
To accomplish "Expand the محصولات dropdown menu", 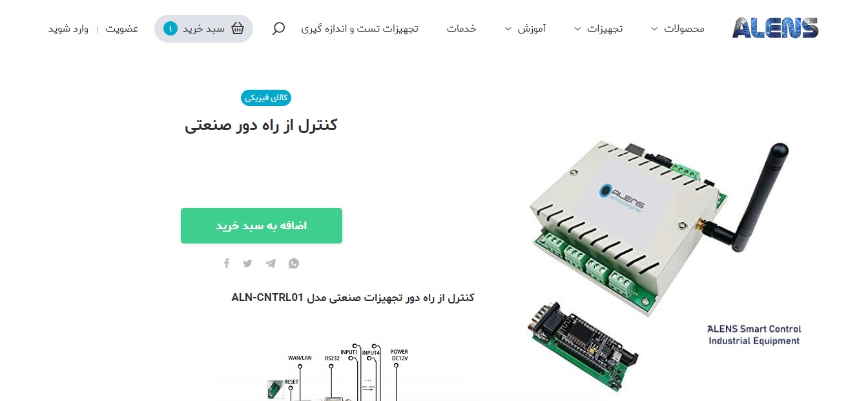I will (x=677, y=28).
